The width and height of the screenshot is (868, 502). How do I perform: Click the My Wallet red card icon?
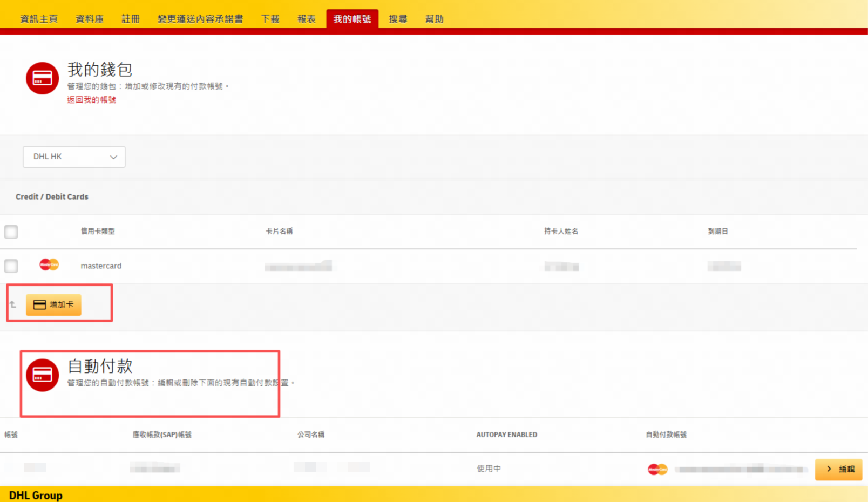(x=42, y=78)
